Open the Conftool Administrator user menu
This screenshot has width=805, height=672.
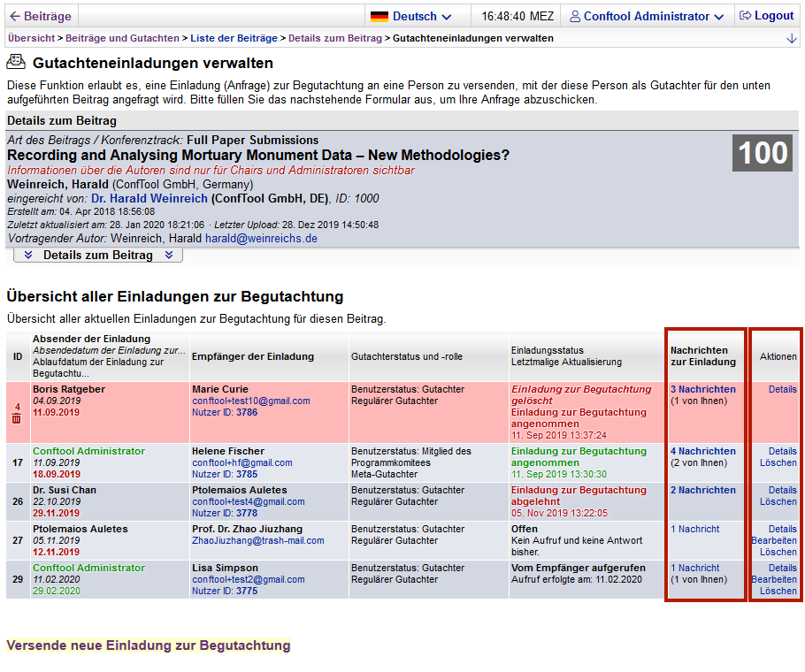[x=647, y=16]
